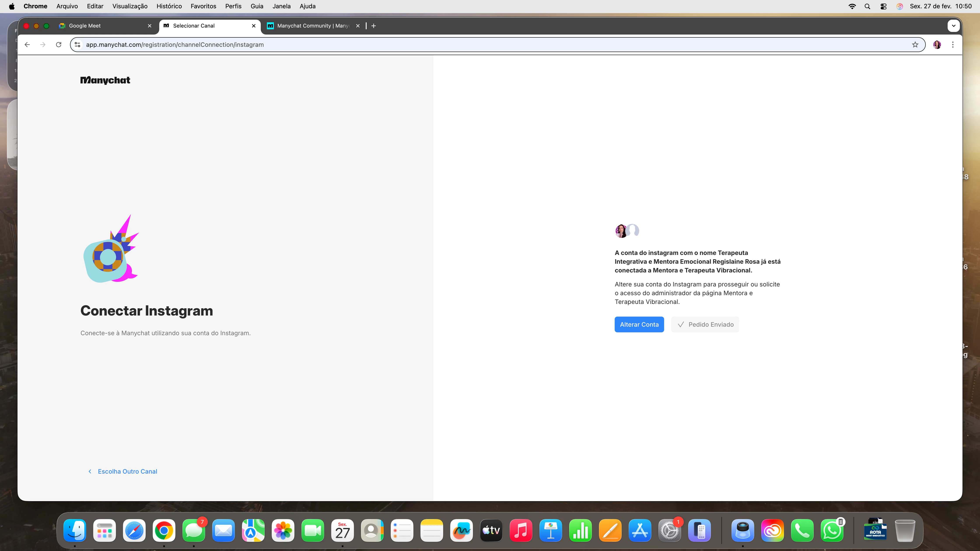Viewport: 980px width, 551px height.
Task: Expand the tab search dropdown arrow
Action: 953,26
